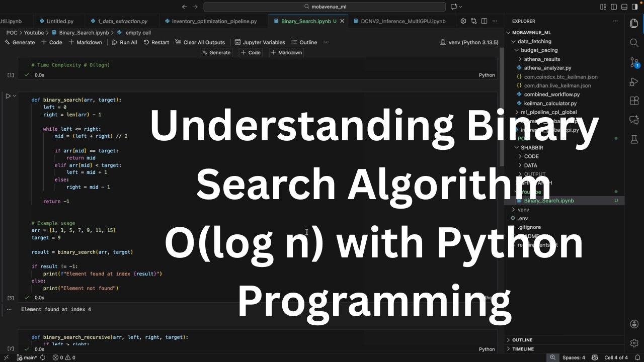Click Outline in notebook toolbar
Viewport: 644px width, 362px height.
point(304,42)
